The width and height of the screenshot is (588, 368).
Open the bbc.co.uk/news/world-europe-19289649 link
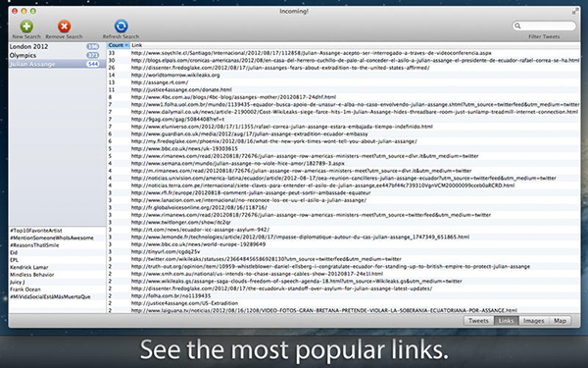point(198,244)
